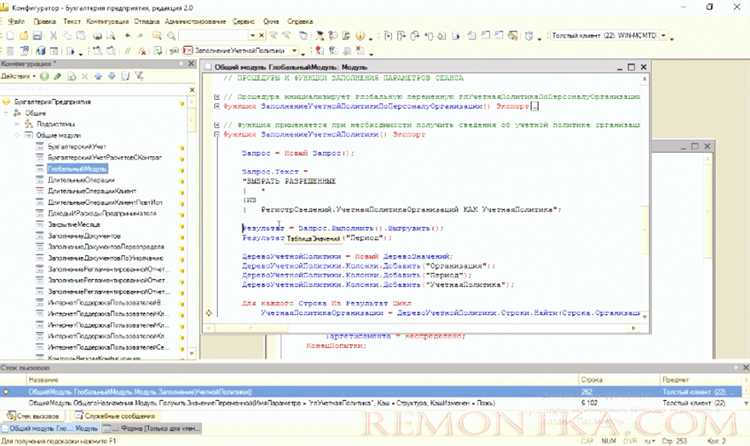Screen dimensions: 750x446
Task: Click the Название column header
Action: [301, 380]
